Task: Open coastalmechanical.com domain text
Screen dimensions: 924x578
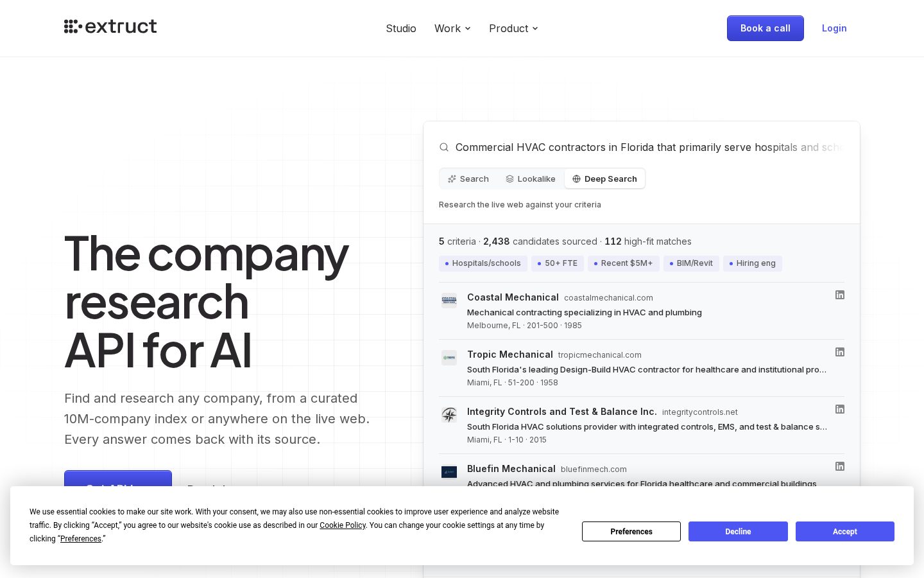Action: click(x=608, y=298)
